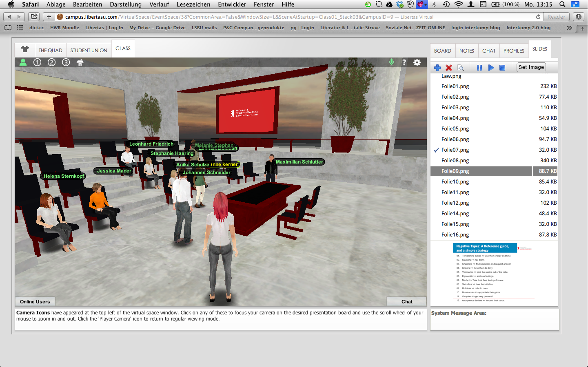Open the CHAT tab
The image size is (588, 367).
(488, 51)
